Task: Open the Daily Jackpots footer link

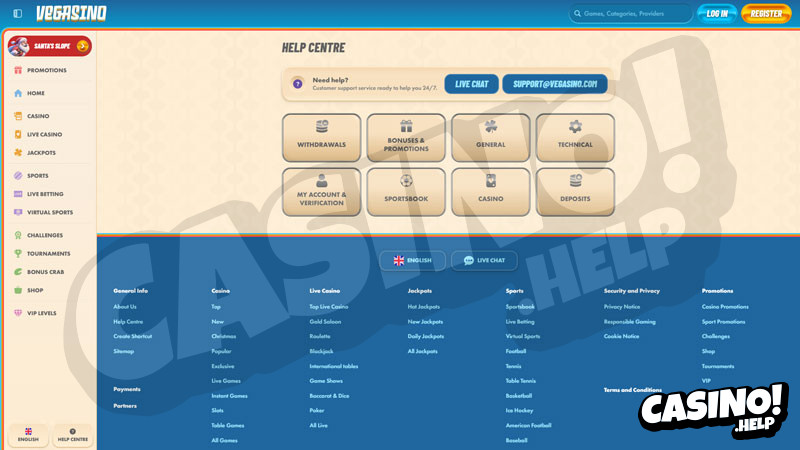Action: [x=426, y=336]
